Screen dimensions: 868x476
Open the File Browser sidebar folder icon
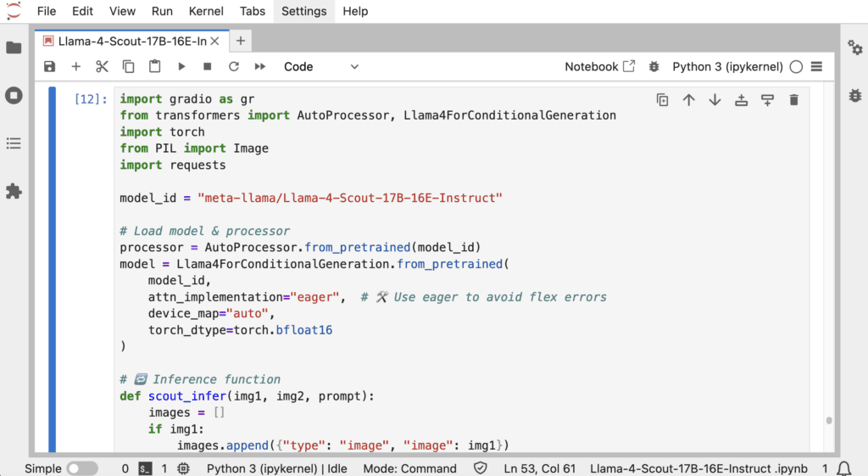[14, 48]
